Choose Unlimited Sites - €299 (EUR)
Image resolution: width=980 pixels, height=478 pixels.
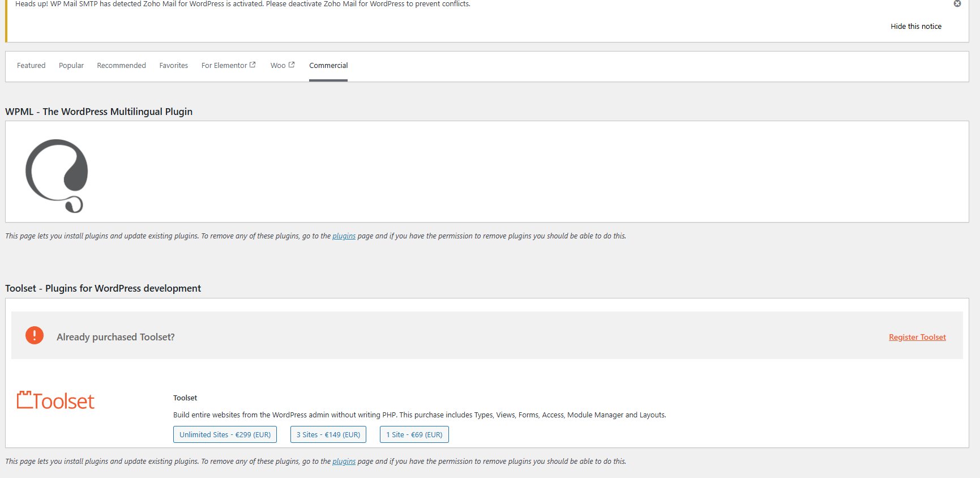coord(225,434)
